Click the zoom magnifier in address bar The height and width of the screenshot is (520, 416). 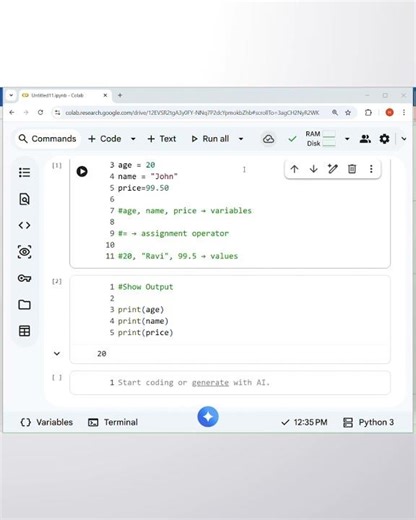point(335,113)
